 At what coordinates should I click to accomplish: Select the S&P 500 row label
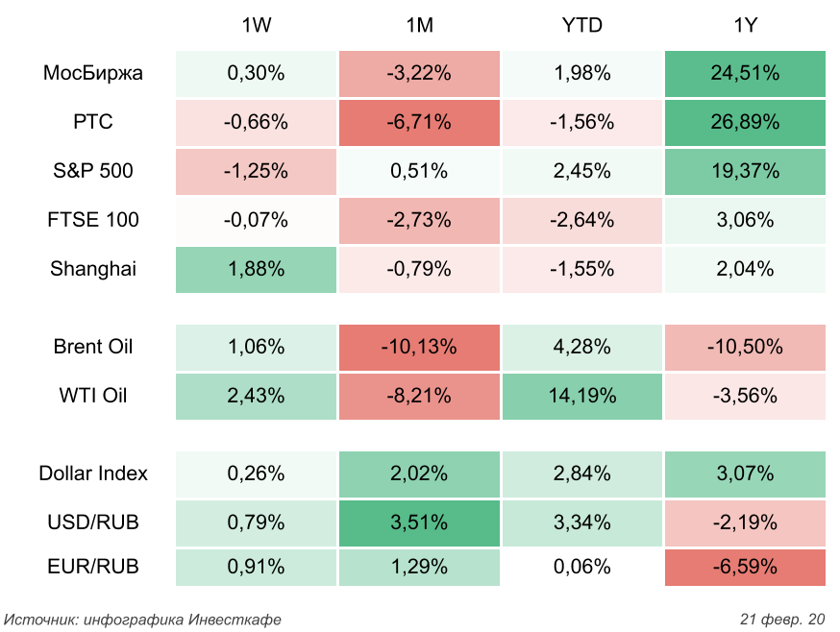[93, 171]
